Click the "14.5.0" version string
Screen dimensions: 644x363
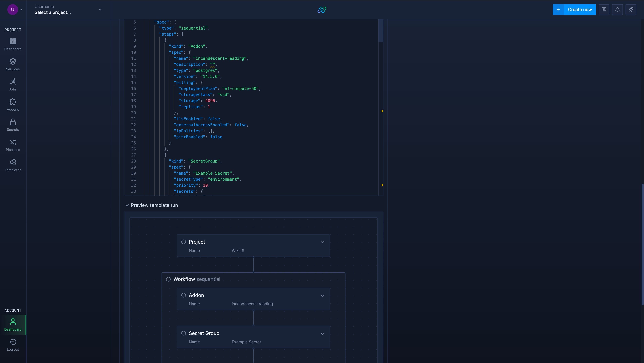(x=210, y=77)
